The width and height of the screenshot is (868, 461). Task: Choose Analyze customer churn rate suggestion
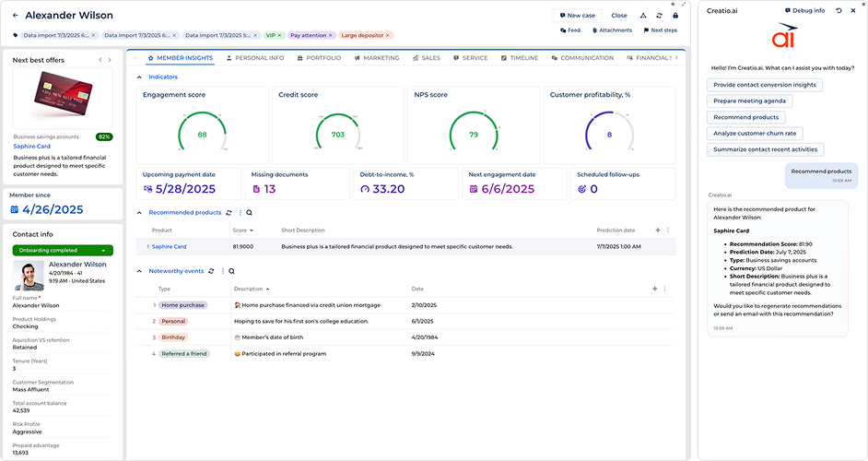pos(755,133)
